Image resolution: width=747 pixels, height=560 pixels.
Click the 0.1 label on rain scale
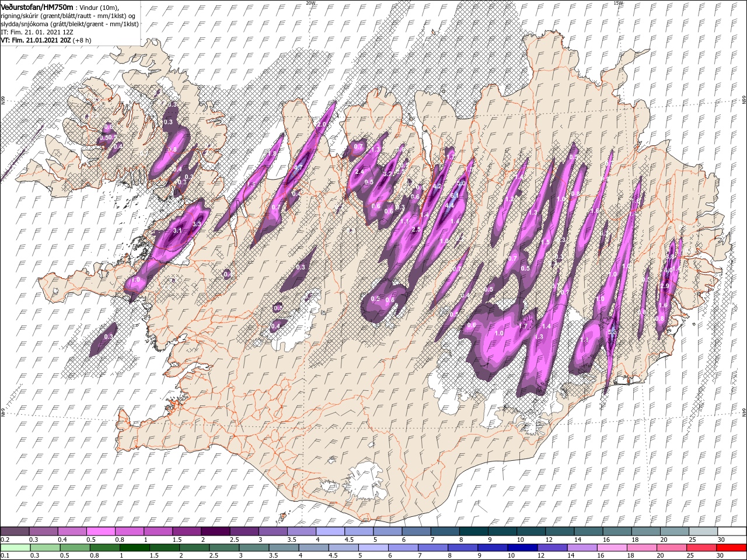[x=5, y=556]
